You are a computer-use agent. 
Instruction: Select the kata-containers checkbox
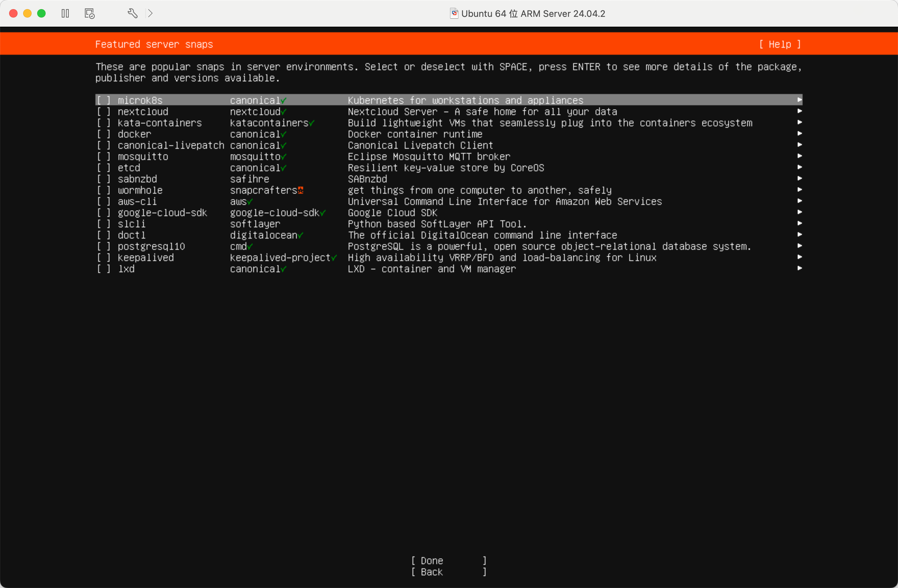pyautogui.click(x=104, y=123)
